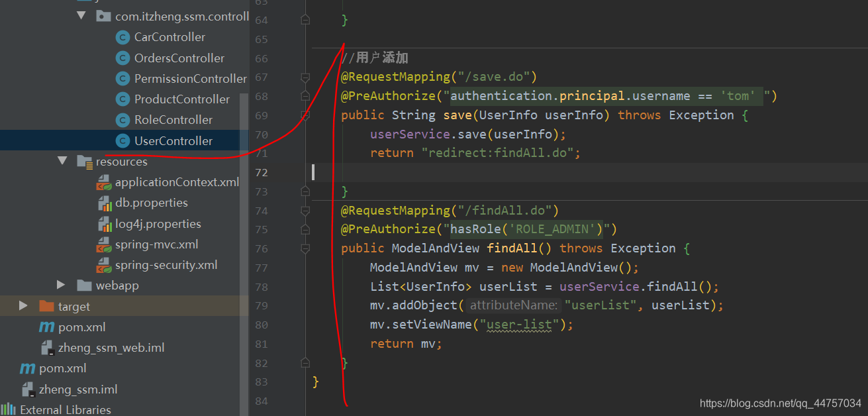Click the com.itzheng.ssm.controller package icon

pos(103,17)
